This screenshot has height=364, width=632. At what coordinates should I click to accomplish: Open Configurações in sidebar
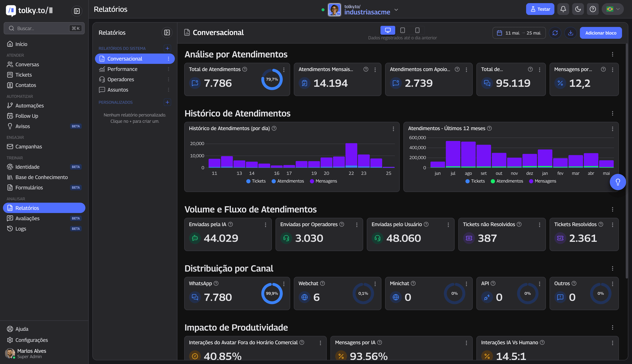click(44, 340)
